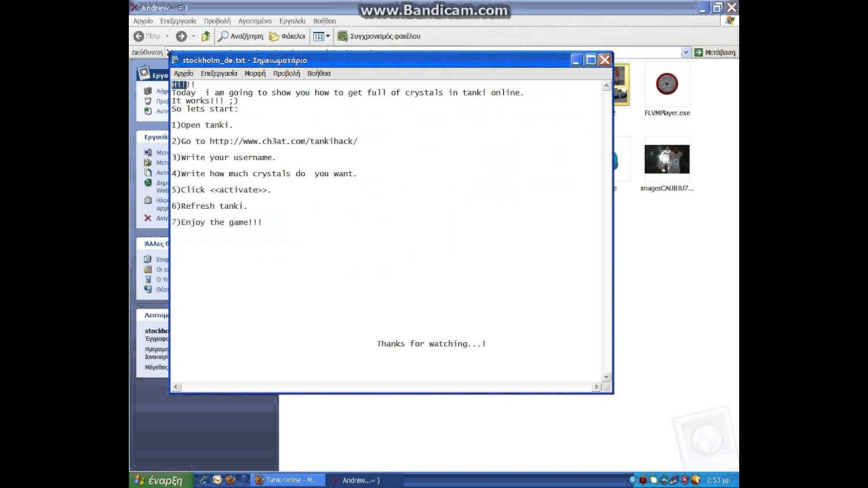Click the publish to Web globe task icon
This screenshot has height=488, width=868.
click(148, 183)
